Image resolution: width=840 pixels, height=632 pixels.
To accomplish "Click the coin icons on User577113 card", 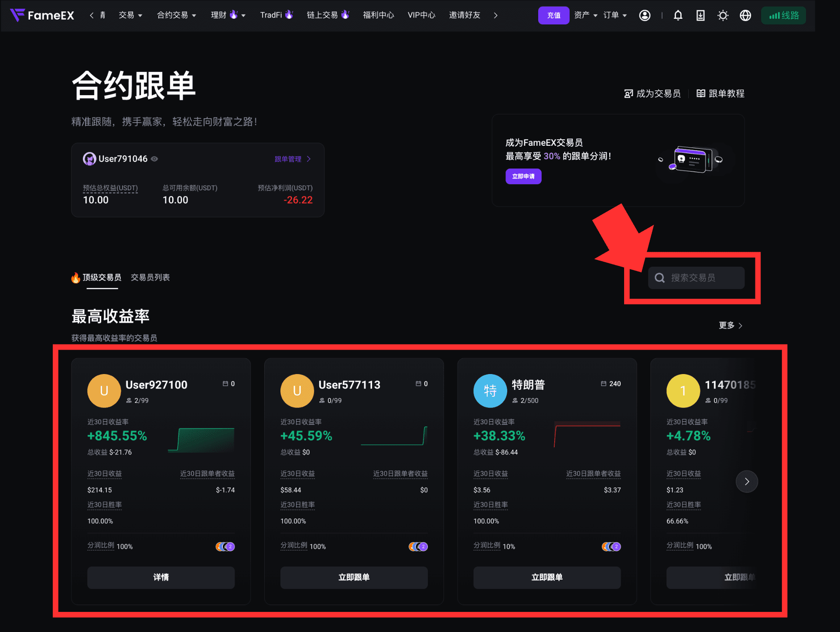I will coord(418,546).
